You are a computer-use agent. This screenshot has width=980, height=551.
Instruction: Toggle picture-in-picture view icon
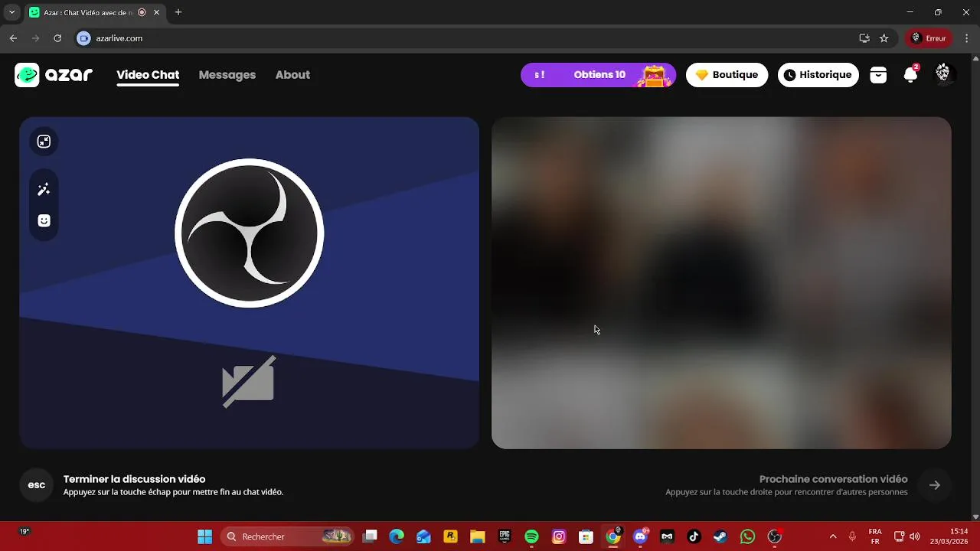pos(44,142)
